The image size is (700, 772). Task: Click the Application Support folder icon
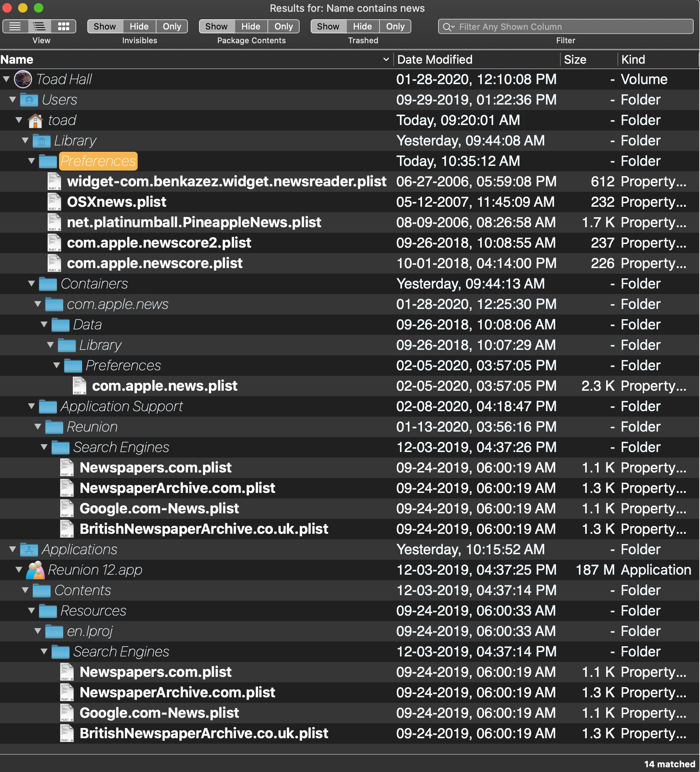pos(48,406)
